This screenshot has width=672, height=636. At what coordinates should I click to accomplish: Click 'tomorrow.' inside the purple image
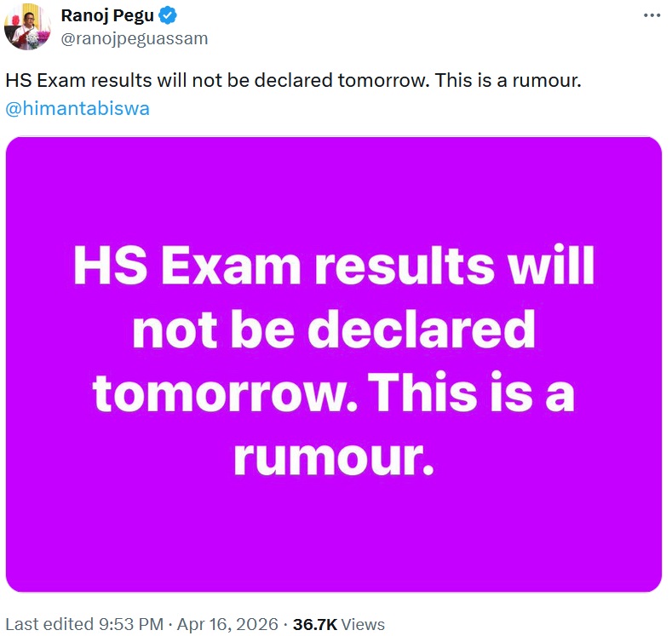[x=226, y=395]
